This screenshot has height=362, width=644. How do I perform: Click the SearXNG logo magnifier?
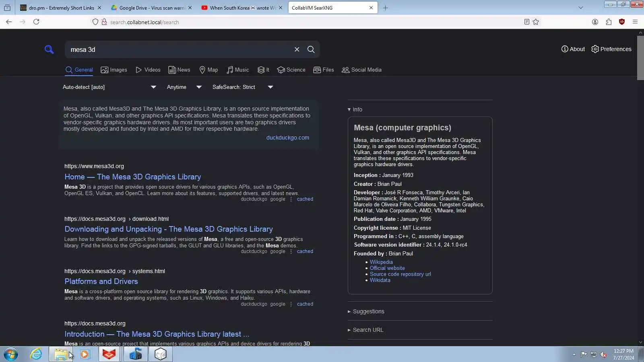[49, 49]
